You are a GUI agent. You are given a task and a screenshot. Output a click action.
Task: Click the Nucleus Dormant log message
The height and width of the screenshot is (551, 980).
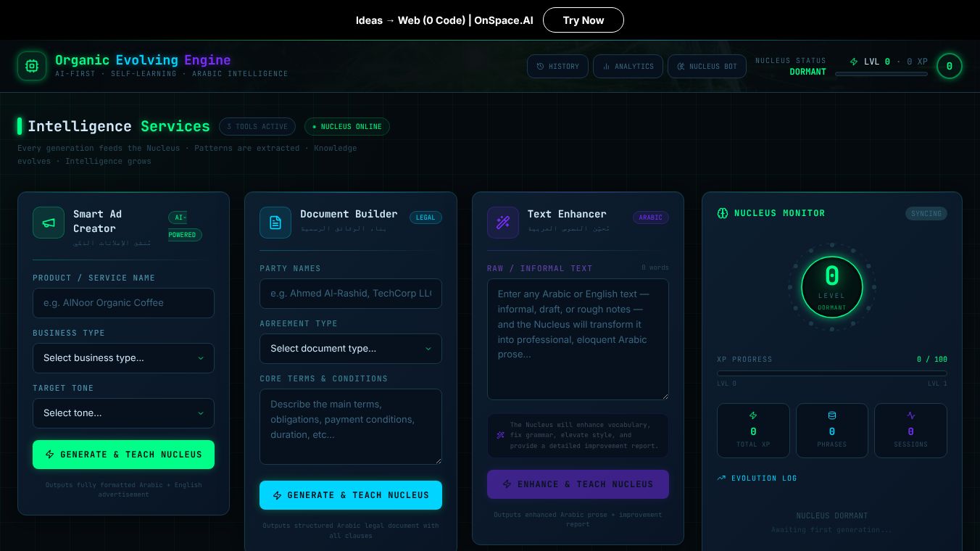(x=832, y=515)
